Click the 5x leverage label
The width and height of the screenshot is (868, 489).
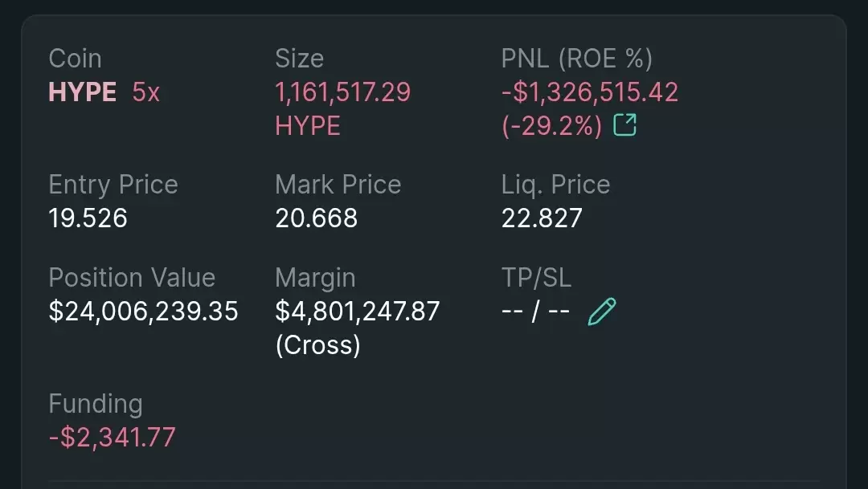click(146, 92)
